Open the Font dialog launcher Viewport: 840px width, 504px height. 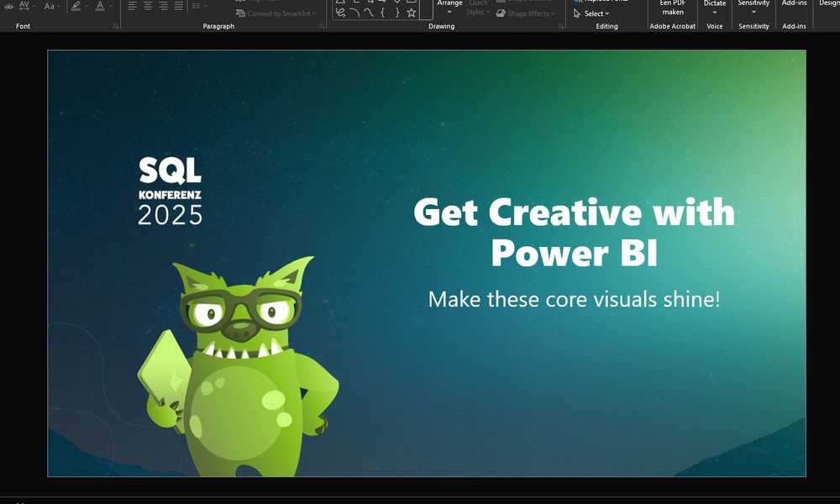point(116,26)
